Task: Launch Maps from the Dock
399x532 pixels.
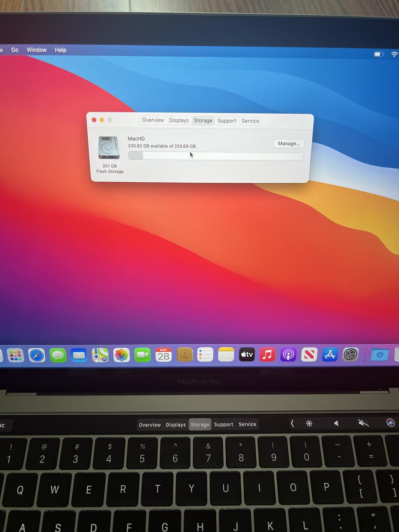Action: pyautogui.click(x=100, y=355)
